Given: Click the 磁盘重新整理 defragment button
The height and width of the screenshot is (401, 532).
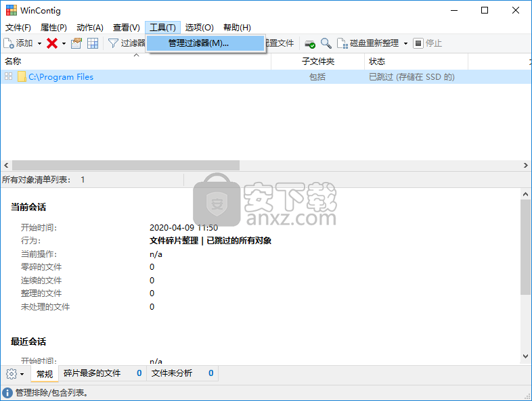Looking at the screenshot, I should pyautogui.click(x=368, y=43).
